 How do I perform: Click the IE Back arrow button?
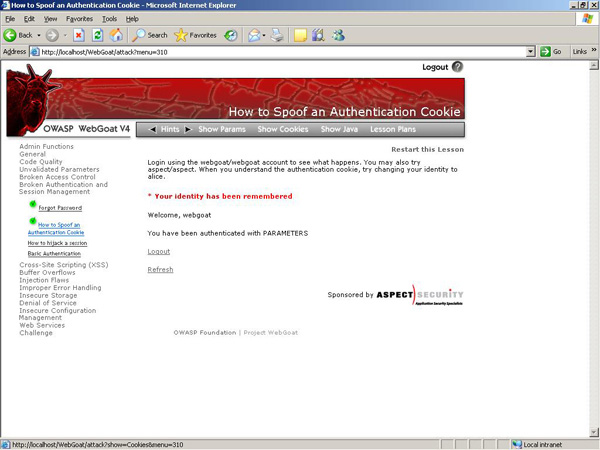coord(10,35)
